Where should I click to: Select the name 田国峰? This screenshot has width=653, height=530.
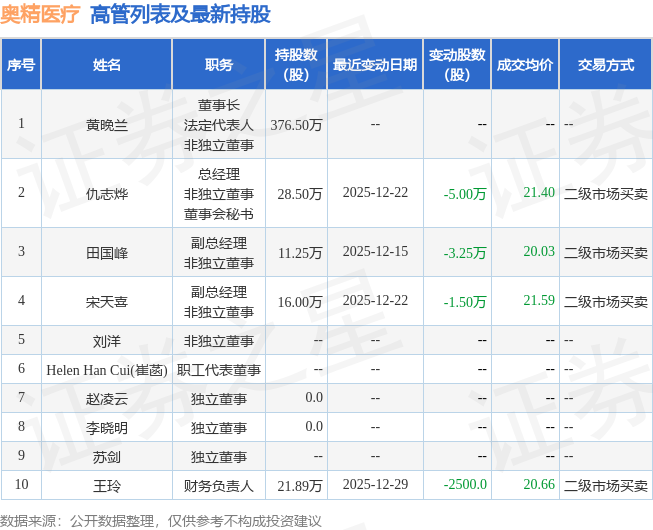coord(107,252)
